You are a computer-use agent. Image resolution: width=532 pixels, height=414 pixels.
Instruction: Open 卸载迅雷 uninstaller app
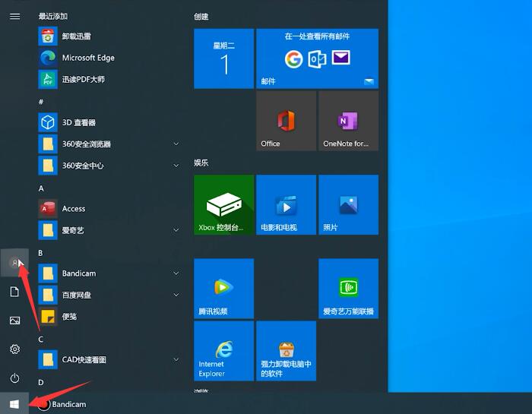[x=109, y=36]
